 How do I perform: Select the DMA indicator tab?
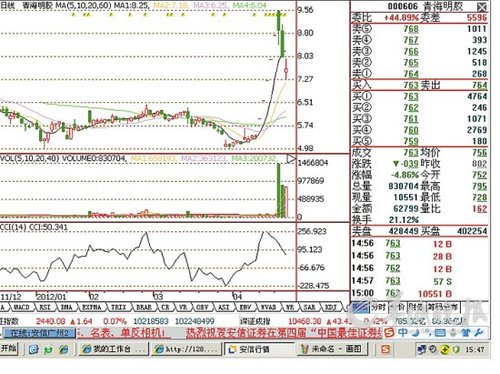(66, 307)
